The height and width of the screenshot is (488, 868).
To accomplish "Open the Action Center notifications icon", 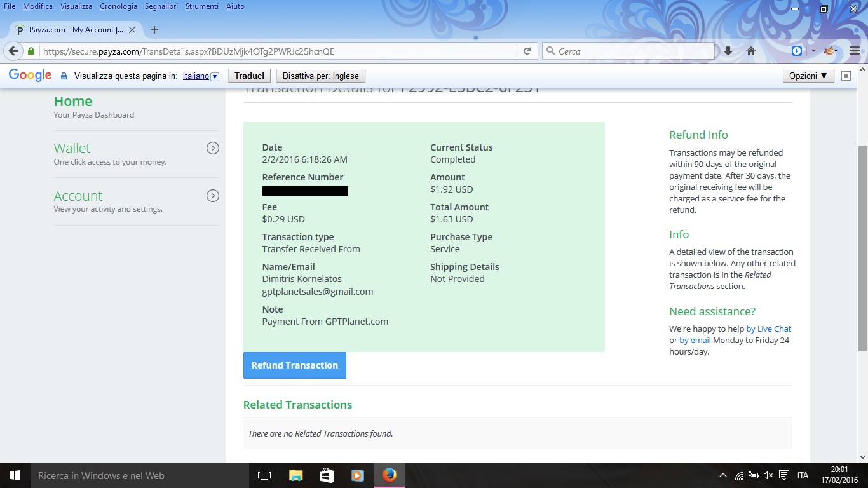I will [784, 475].
